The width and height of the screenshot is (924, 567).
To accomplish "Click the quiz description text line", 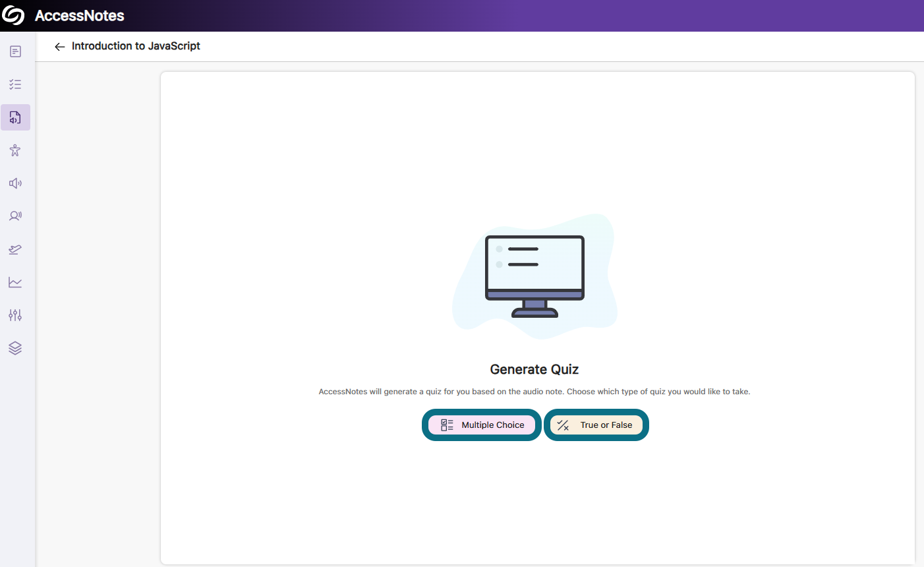I will 534,392.
